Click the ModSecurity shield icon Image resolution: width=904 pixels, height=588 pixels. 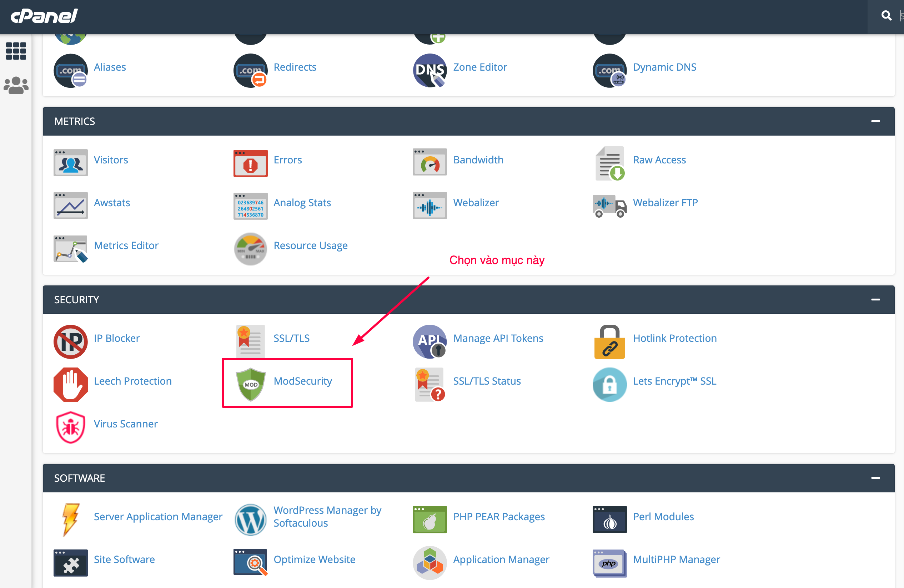(x=250, y=384)
